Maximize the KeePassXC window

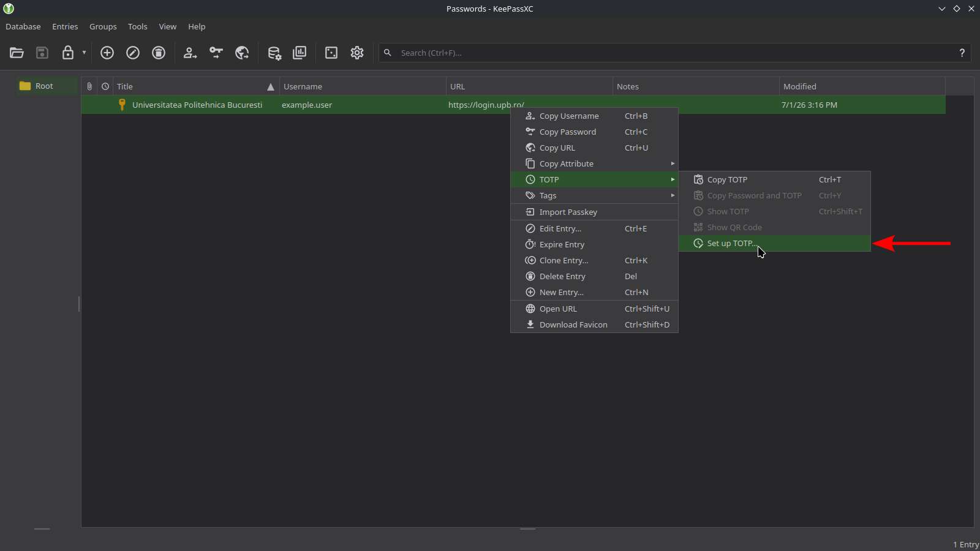pos(957,9)
